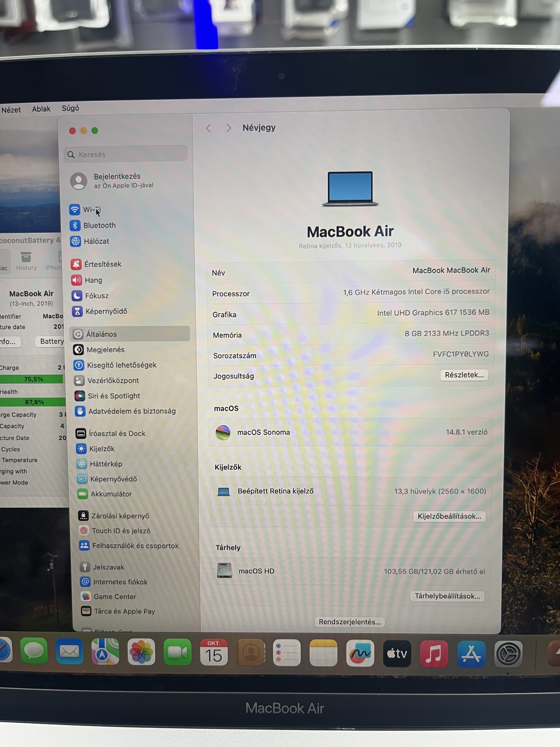The height and width of the screenshot is (747, 560).
Task: Click the Rendszerjelentés... button
Action: (x=350, y=622)
